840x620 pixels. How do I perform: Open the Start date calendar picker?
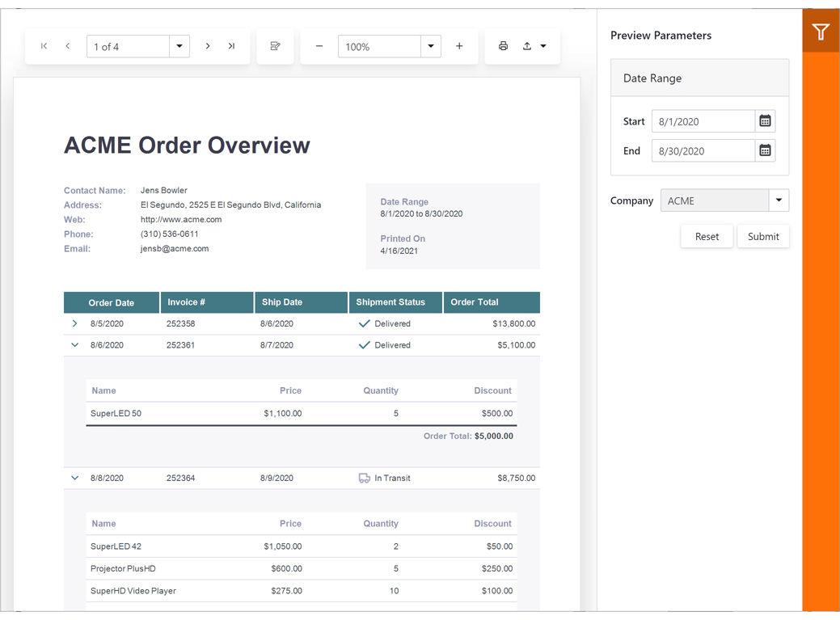pos(765,120)
